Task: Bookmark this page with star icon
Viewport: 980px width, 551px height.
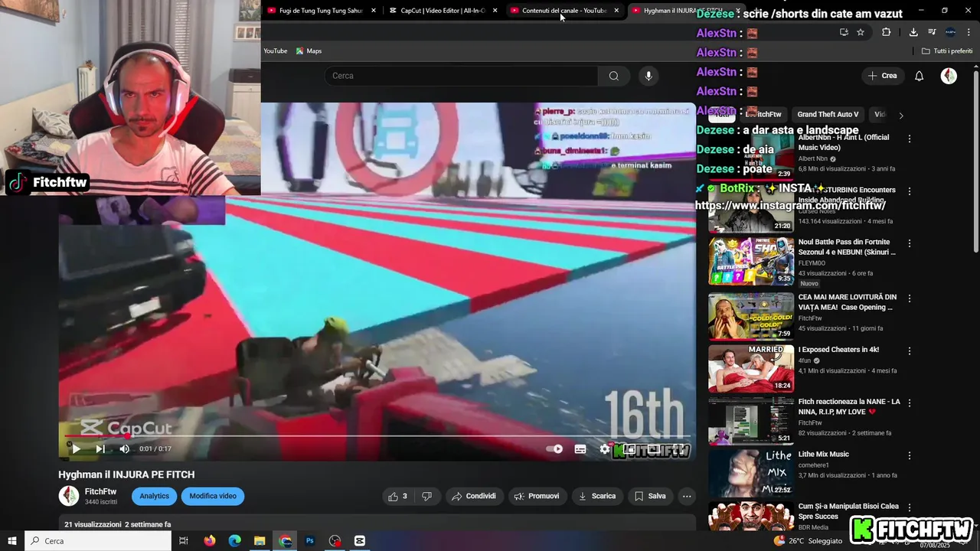Action: click(861, 32)
